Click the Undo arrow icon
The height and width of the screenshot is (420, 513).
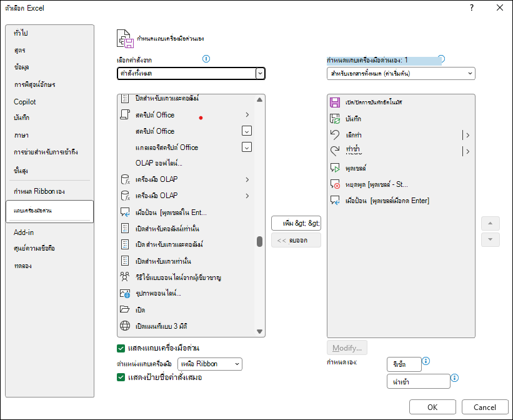pos(335,135)
